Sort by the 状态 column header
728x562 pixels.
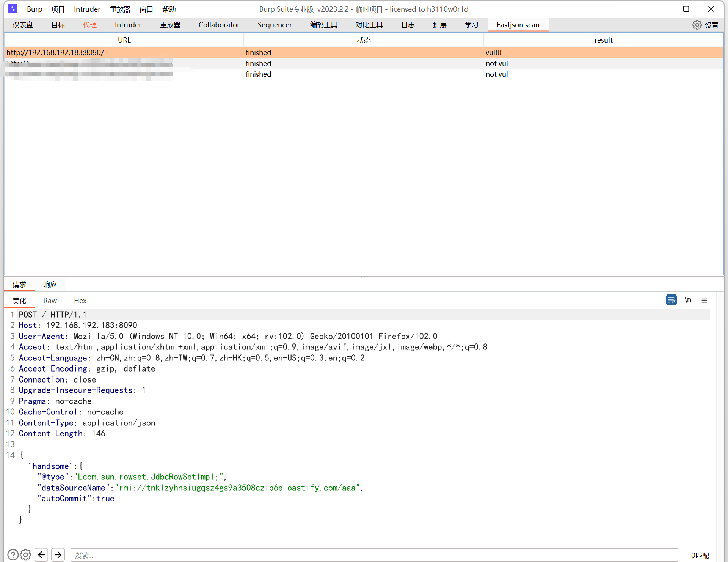(364, 40)
